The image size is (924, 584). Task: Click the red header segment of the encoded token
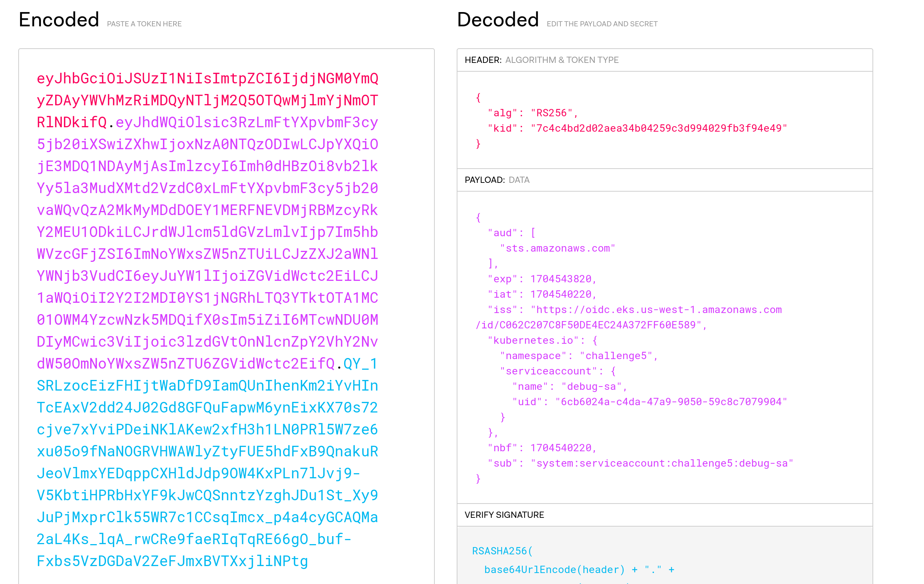(207, 100)
